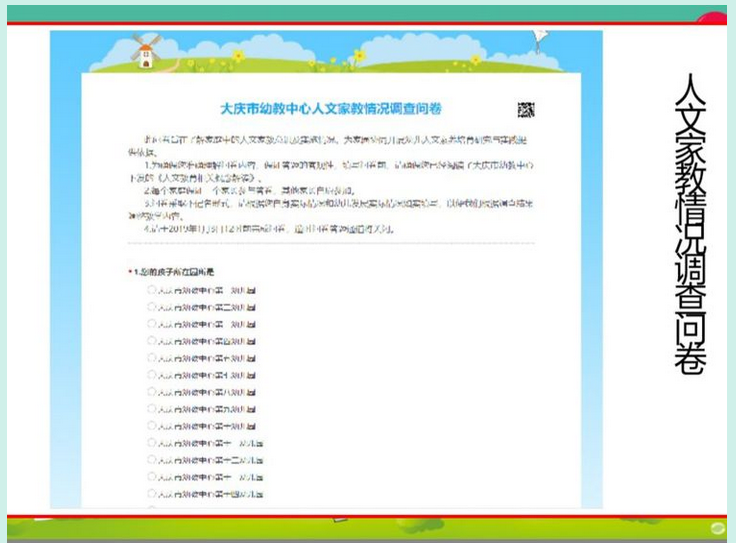Click the vertical heading 人文家教情况调查问卷

point(690,224)
